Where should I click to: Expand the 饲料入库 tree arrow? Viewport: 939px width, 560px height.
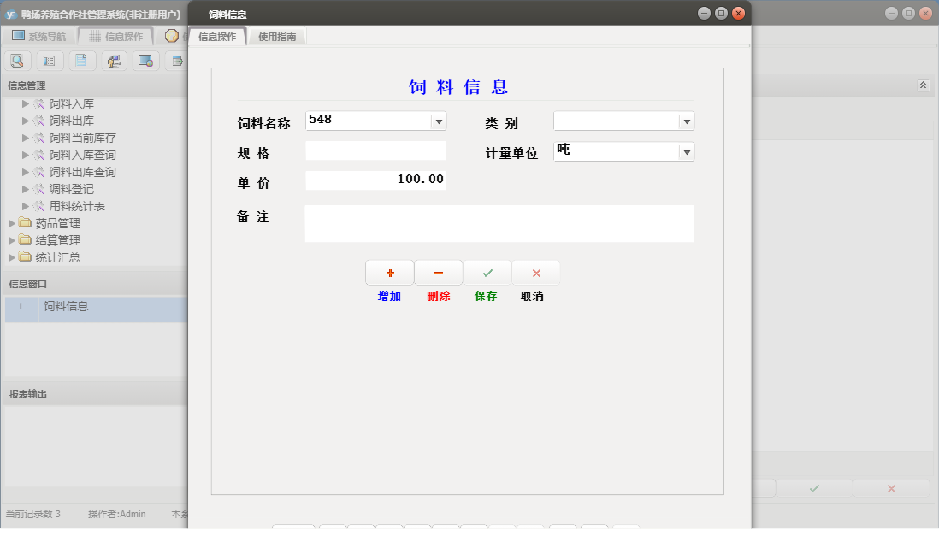tap(25, 103)
